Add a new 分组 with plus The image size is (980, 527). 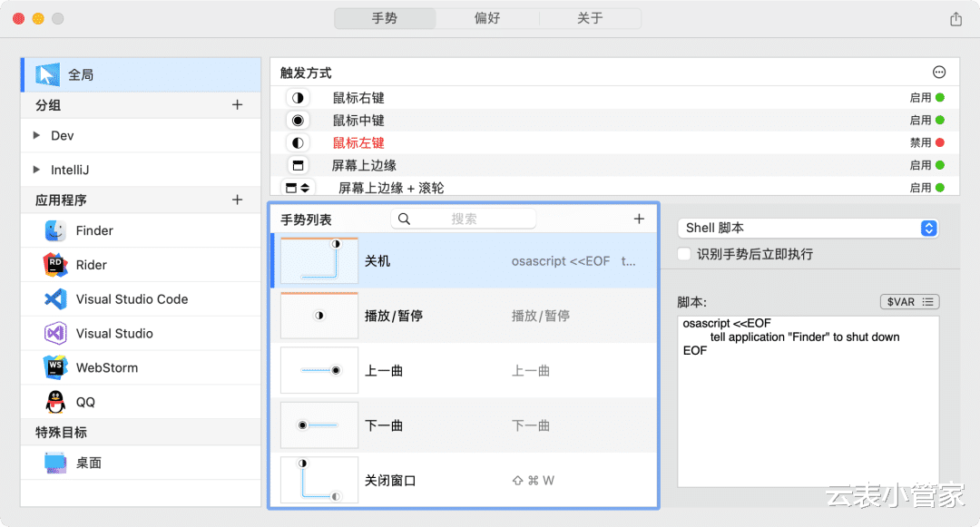point(237,105)
